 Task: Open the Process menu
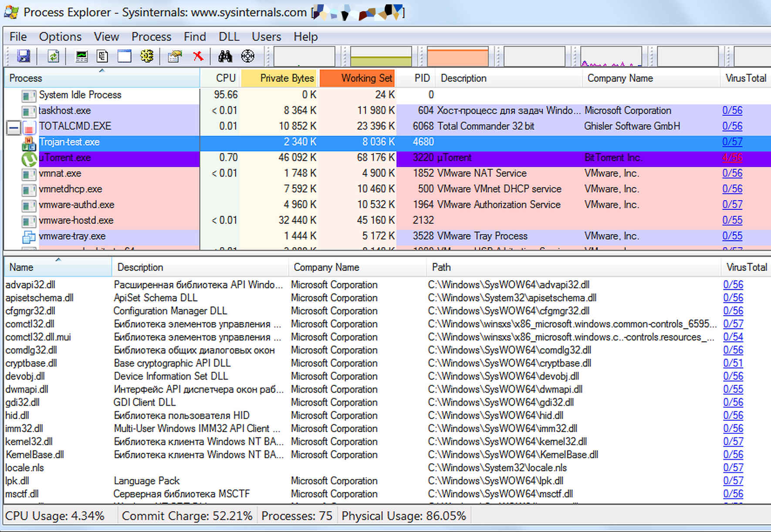(x=151, y=37)
